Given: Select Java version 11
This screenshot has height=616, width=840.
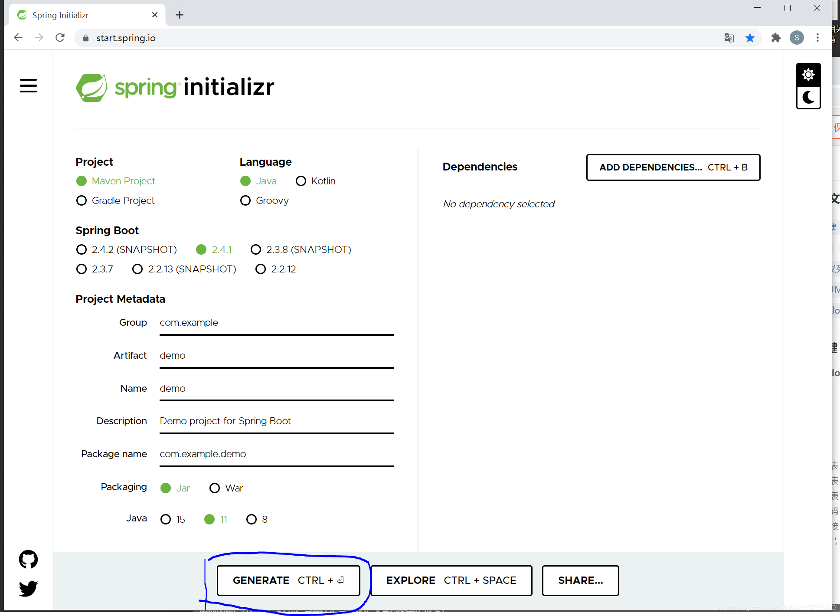Looking at the screenshot, I should (x=216, y=519).
